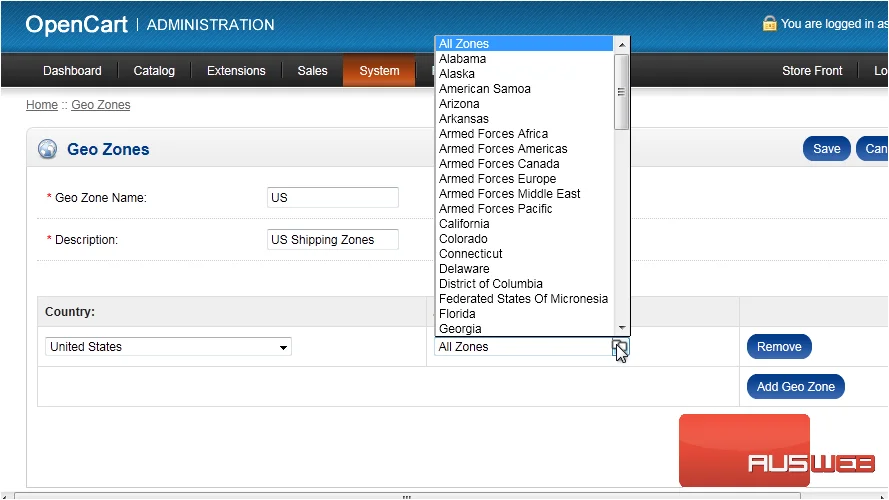Click the login padlock icon

point(769,24)
